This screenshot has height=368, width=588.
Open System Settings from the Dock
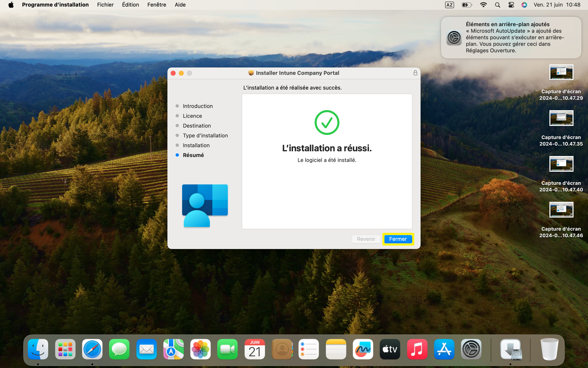471,349
